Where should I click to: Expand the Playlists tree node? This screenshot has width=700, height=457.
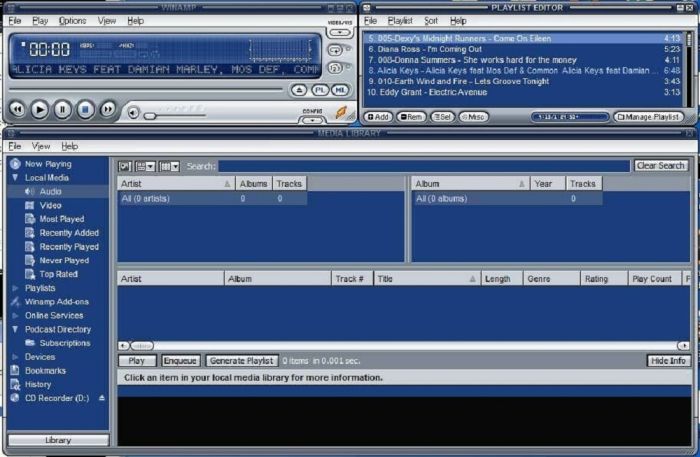[x=15, y=288]
